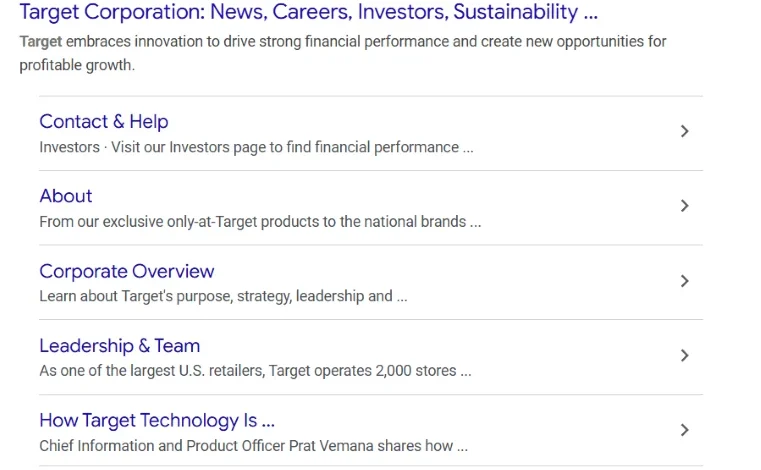
Task: Click the chevron arrow beside About
Action: click(x=684, y=206)
